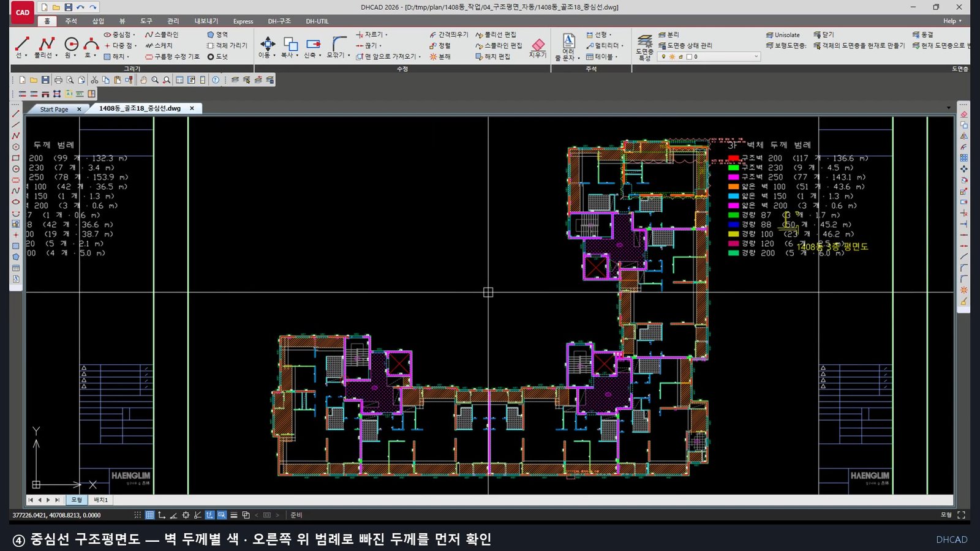Open 도면층 특성 layer properties

point(644,47)
